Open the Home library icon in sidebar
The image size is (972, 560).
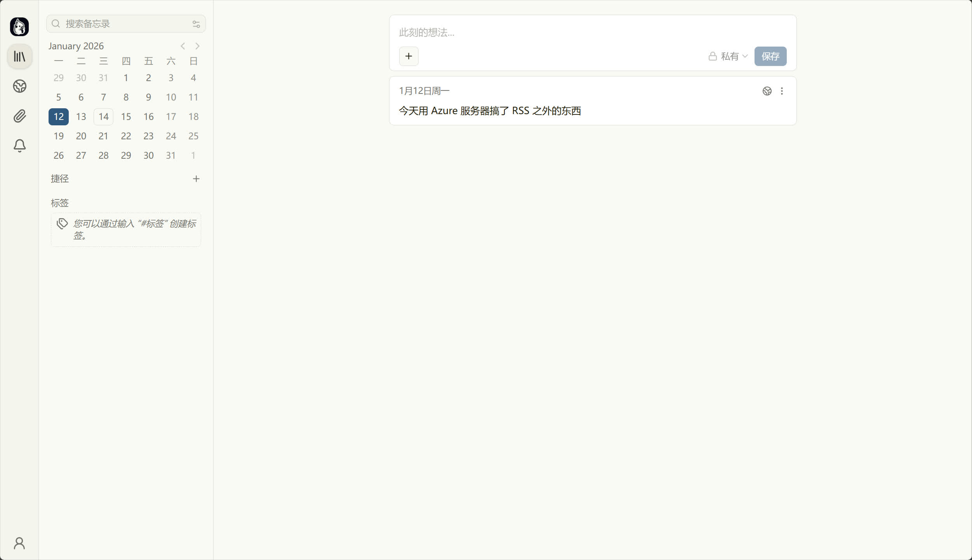[19, 57]
